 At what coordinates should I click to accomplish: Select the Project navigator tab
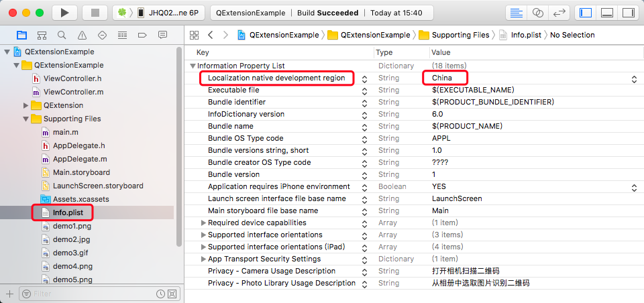pos(21,35)
